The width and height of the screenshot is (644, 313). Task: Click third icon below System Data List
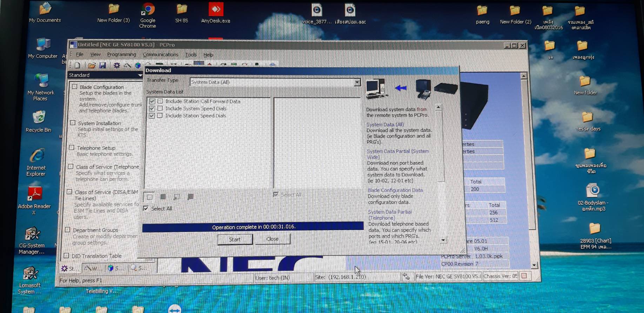coord(176,197)
